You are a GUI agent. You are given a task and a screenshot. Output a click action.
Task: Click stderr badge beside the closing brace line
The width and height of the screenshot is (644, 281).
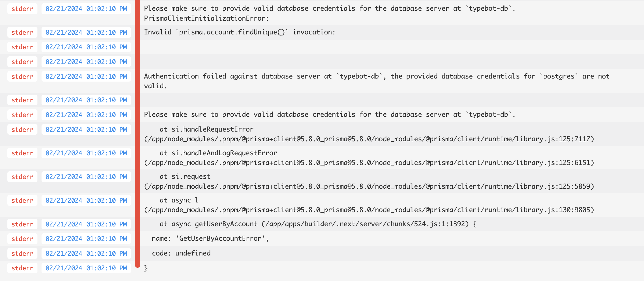[x=22, y=268]
